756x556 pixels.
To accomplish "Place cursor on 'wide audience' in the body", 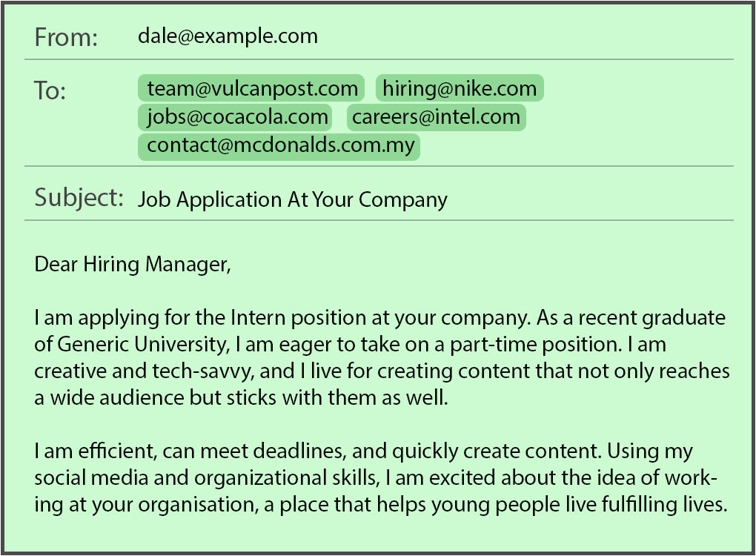I will (108, 397).
